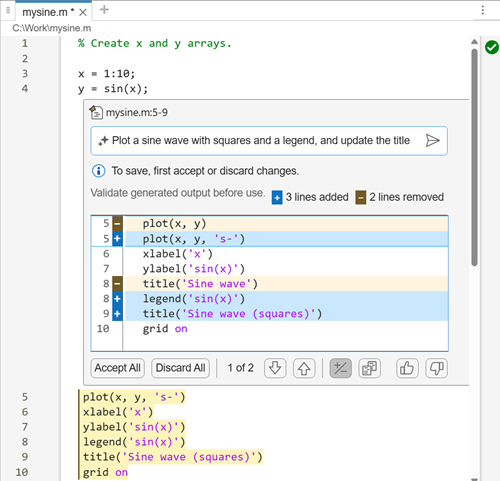Go to previous change with up arrow
Screen dimensions: 500x481
[304, 368]
